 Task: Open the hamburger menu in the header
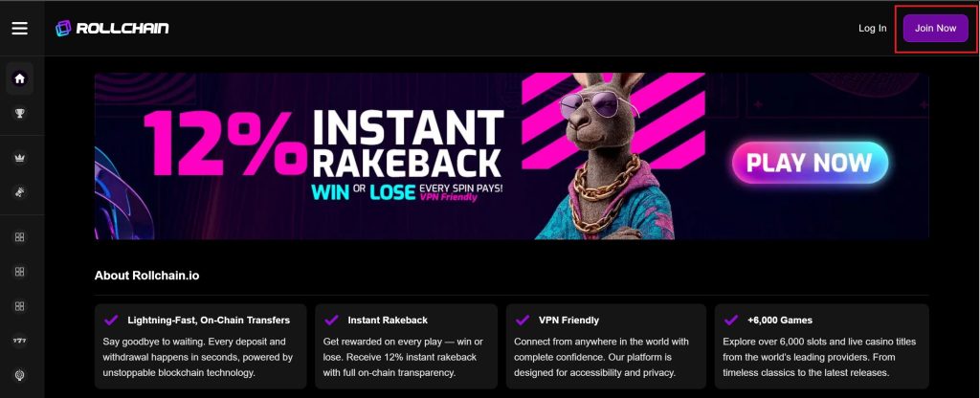point(19,28)
